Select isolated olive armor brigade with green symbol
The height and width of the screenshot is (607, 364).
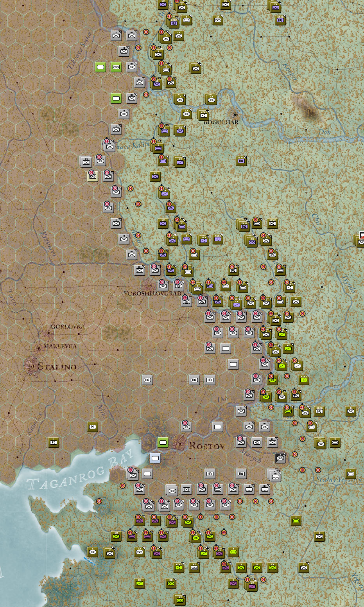click(x=296, y=521)
